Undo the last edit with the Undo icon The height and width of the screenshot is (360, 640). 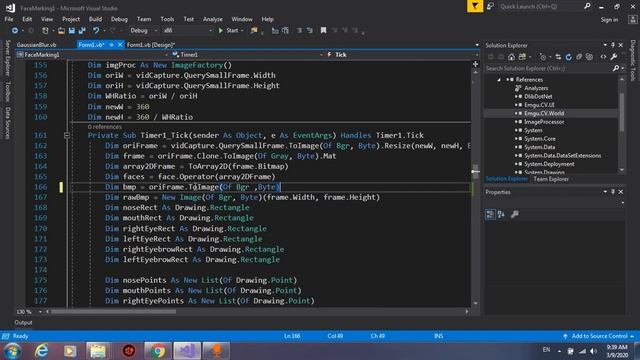click(x=96, y=31)
